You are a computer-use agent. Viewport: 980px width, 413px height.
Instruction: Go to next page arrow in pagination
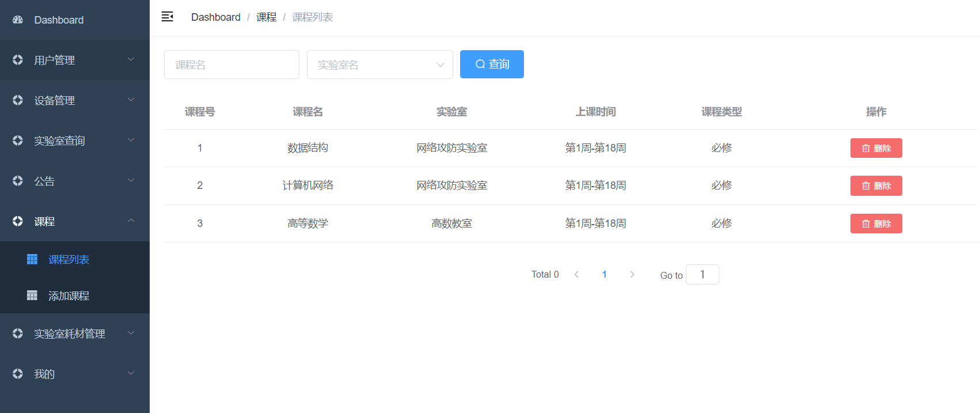point(632,274)
